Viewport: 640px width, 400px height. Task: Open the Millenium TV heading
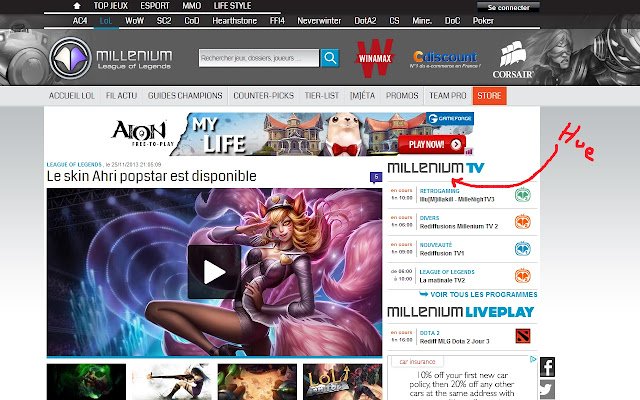(x=436, y=168)
